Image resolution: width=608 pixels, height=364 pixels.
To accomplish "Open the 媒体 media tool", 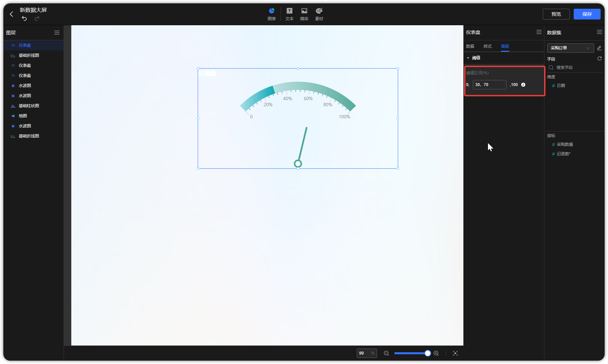I will tap(304, 14).
